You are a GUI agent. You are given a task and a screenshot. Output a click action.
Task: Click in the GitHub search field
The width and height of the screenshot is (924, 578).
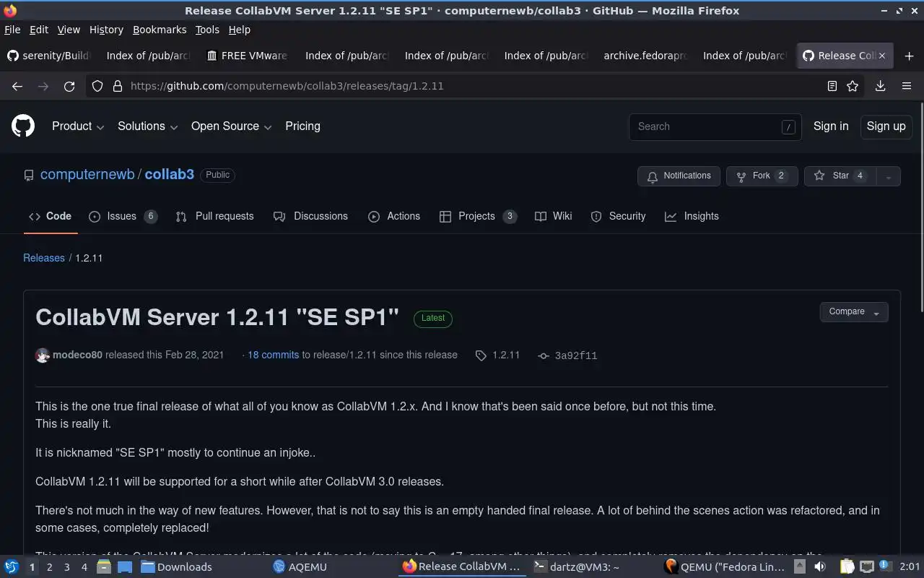[715, 126]
